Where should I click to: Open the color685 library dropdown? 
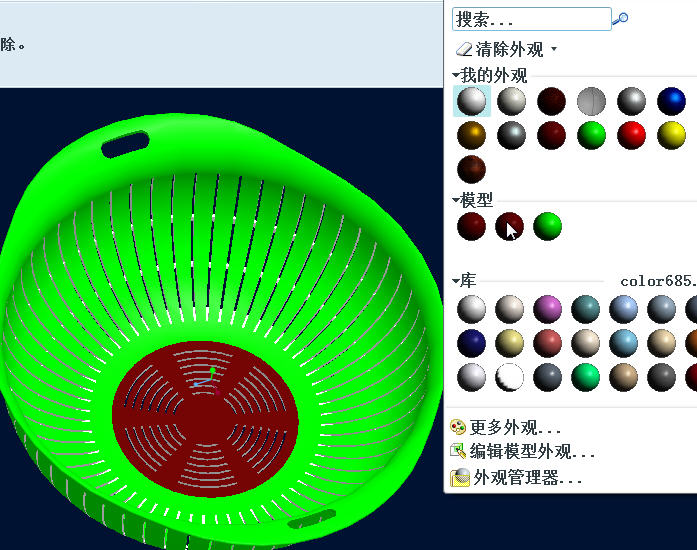click(658, 281)
